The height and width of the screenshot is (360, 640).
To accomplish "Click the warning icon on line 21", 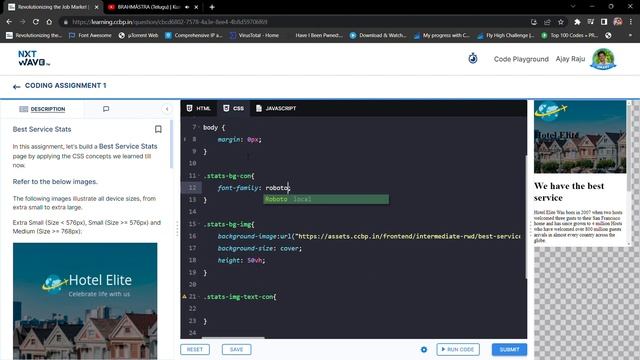I will 184,296.
